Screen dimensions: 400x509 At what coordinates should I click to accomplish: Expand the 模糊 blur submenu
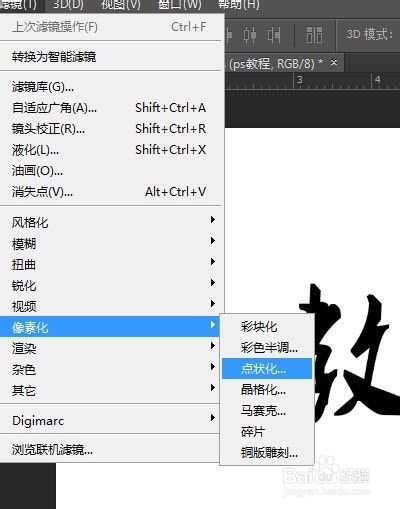coord(110,243)
